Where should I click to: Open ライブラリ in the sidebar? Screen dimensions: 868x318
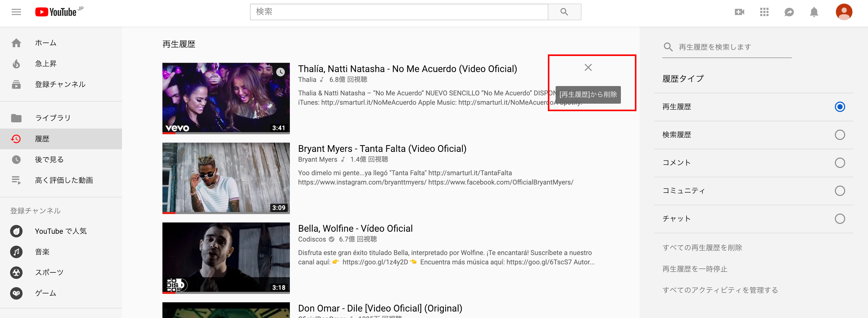pyautogui.click(x=61, y=118)
